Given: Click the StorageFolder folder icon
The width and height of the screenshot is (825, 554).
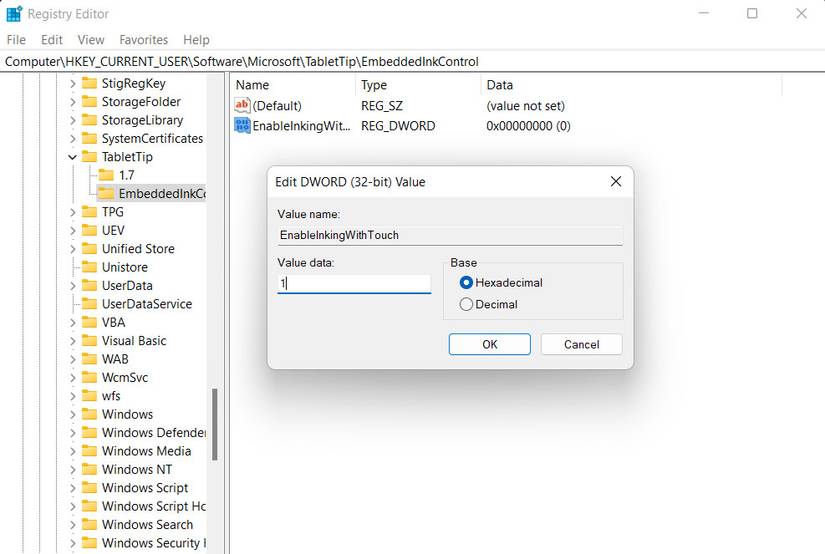Looking at the screenshot, I should tap(90, 102).
